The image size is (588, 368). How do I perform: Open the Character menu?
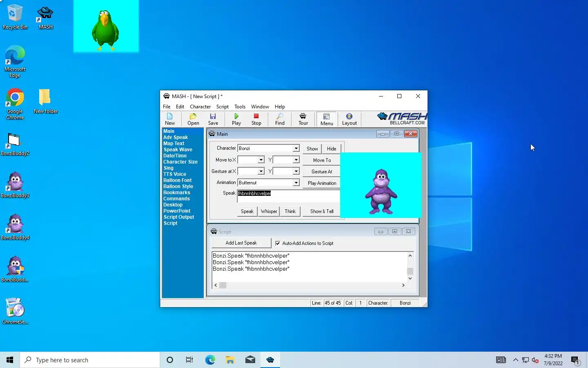pyautogui.click(x=200, y=107)
